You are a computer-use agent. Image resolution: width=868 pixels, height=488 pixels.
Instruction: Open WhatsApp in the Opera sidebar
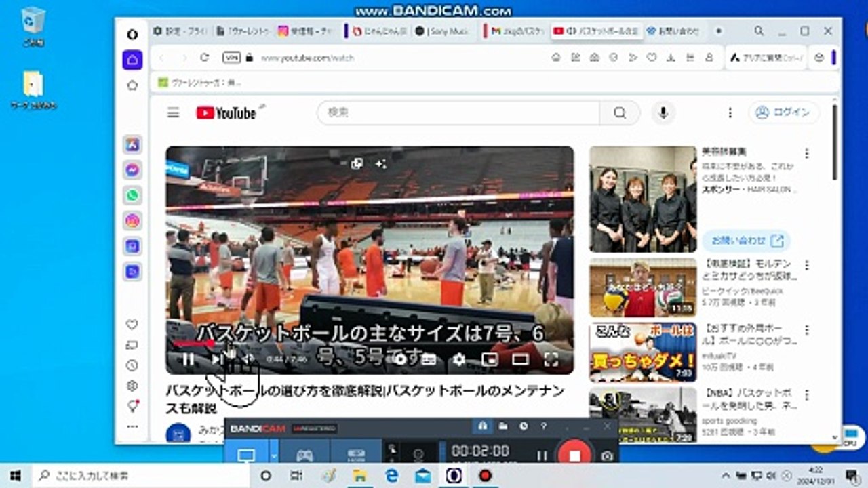tap(132, 195)
